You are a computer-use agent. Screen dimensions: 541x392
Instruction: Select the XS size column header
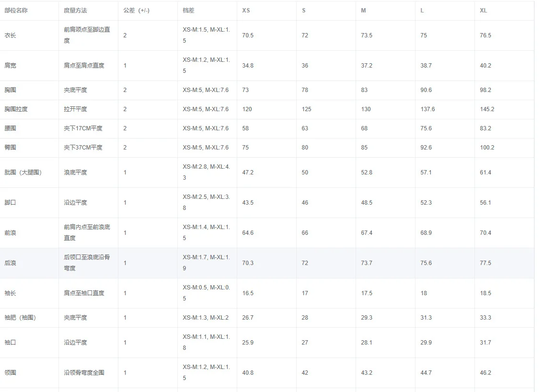[246, 11]
